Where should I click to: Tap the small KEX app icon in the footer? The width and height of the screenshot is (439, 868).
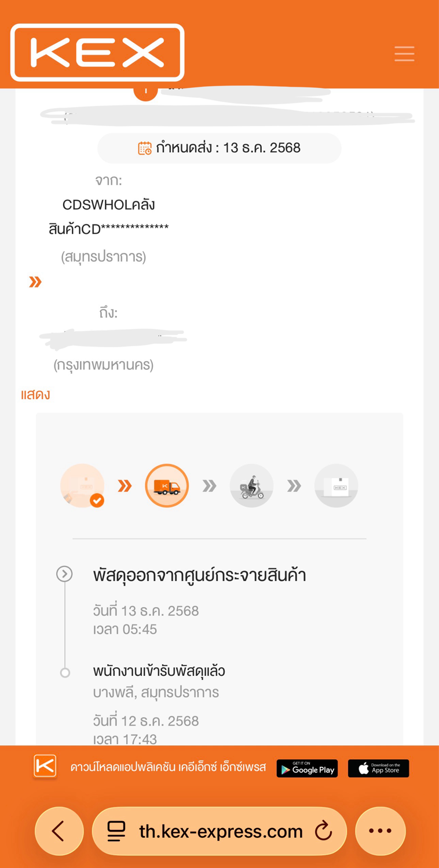pos(45,767)
